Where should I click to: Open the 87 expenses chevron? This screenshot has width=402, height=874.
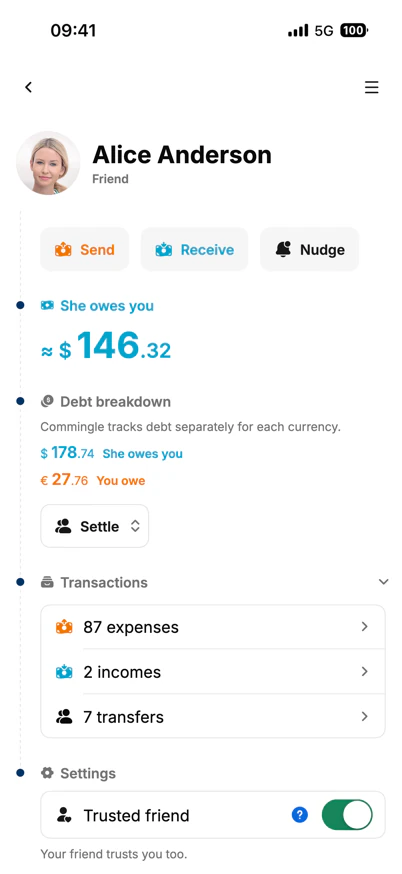click(365, 627)
